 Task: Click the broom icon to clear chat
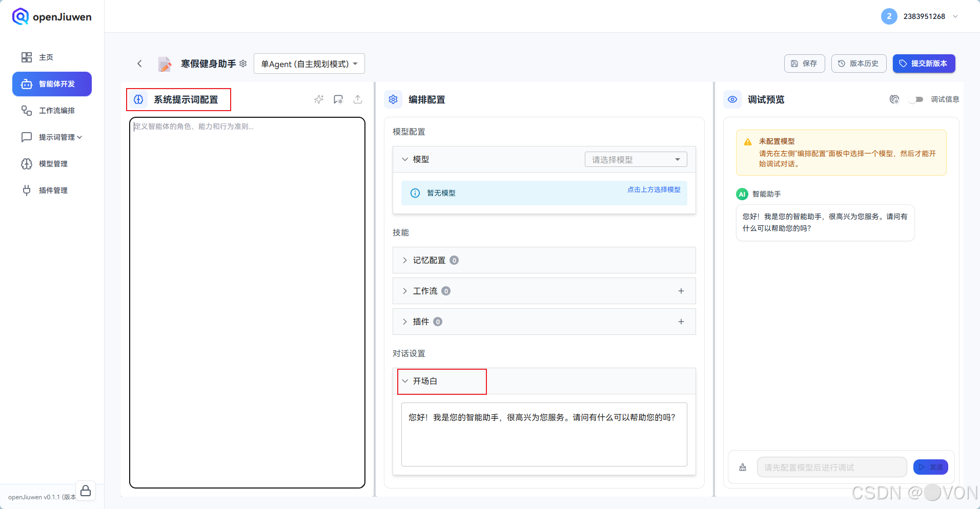point(743,467)
